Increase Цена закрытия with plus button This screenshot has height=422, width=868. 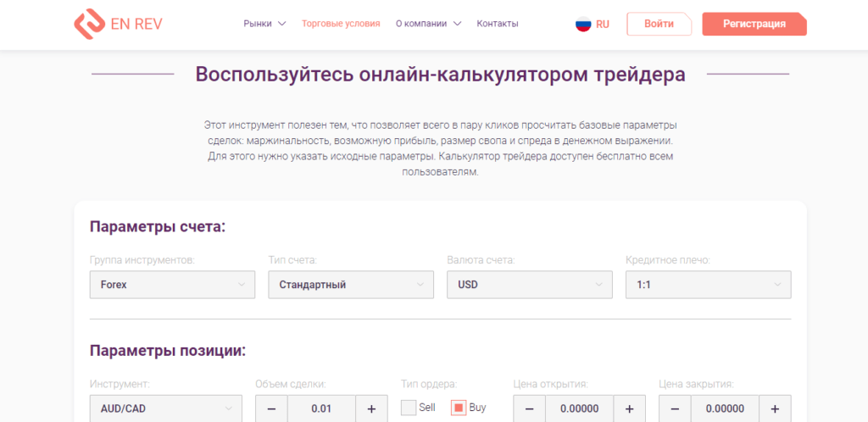pyautogui.click(x=775, y=408)
